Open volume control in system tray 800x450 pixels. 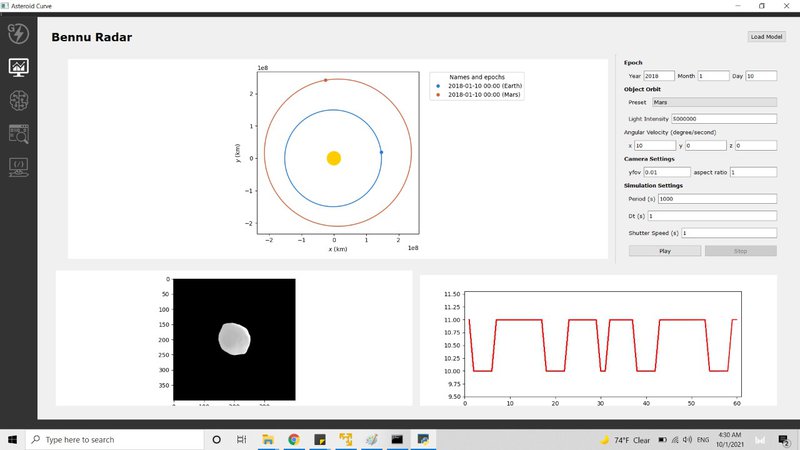click(687, 440)
